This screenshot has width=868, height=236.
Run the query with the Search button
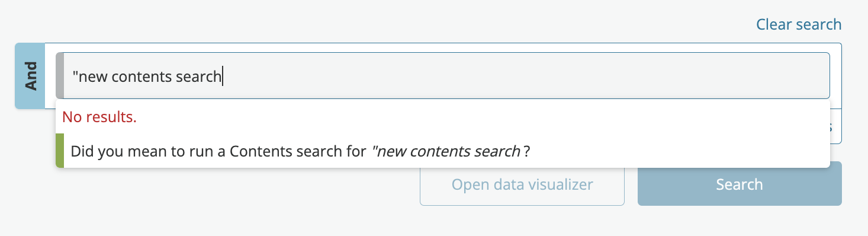click(x=740, y=184)
